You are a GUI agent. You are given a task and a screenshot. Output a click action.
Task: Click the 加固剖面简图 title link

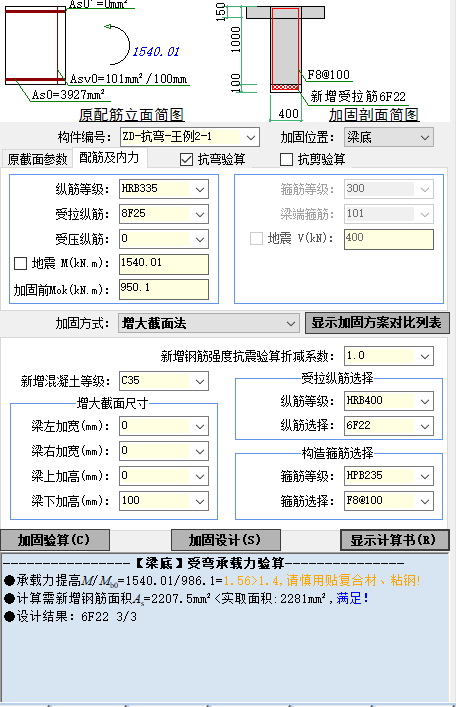click(x=373, y=115)
